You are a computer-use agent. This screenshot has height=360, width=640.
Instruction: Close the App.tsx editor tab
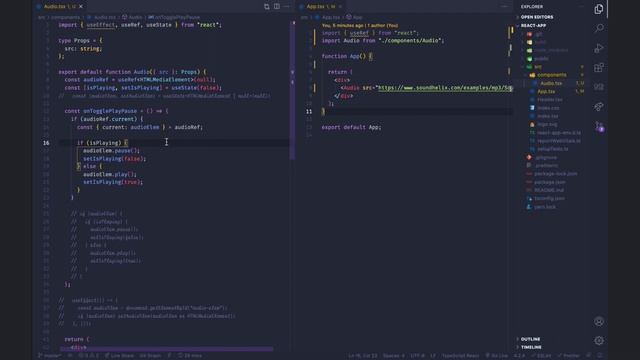(340, 7)
